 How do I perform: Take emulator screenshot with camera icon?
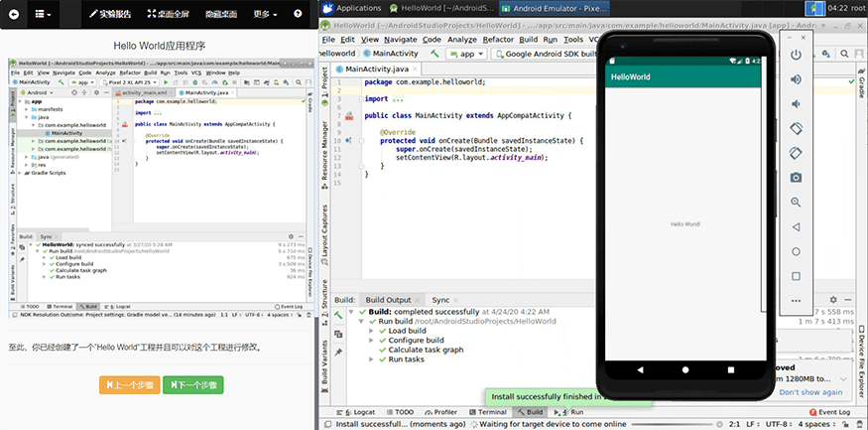796,178
